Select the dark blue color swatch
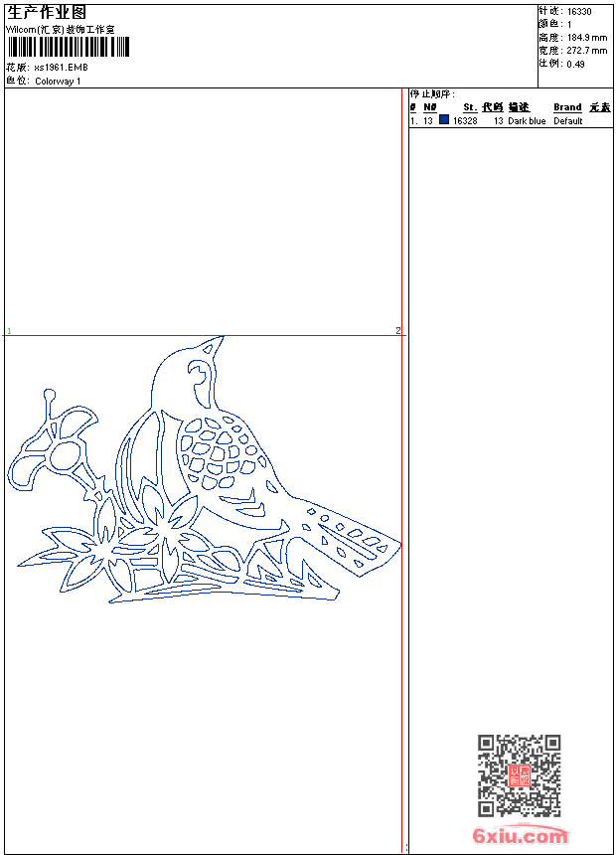 pyautogui.click(x=444, y=120)
